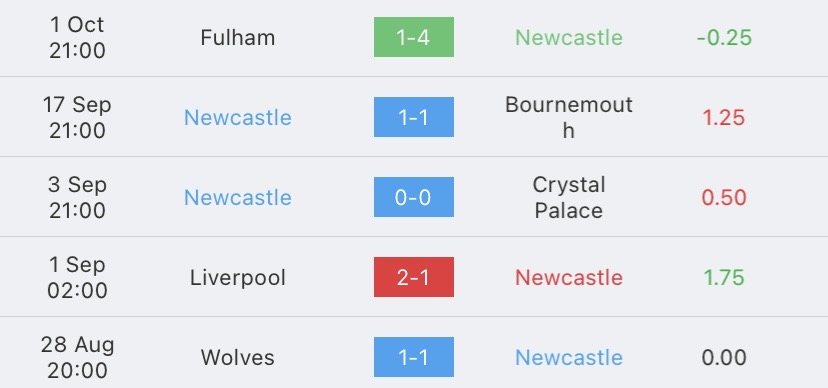Select Newcastle in the Wolves row

coord(569,357)
